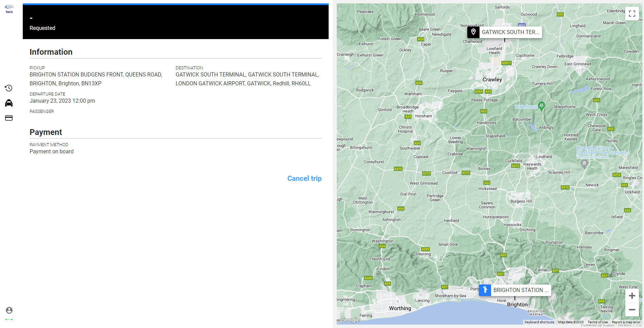Click the East Grinstead map label

coord(578,64)
